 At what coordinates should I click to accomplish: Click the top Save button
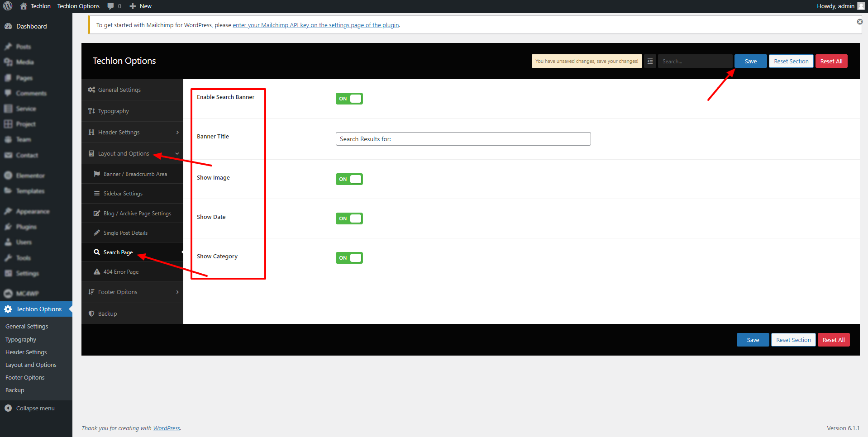(x=750, y=61)
